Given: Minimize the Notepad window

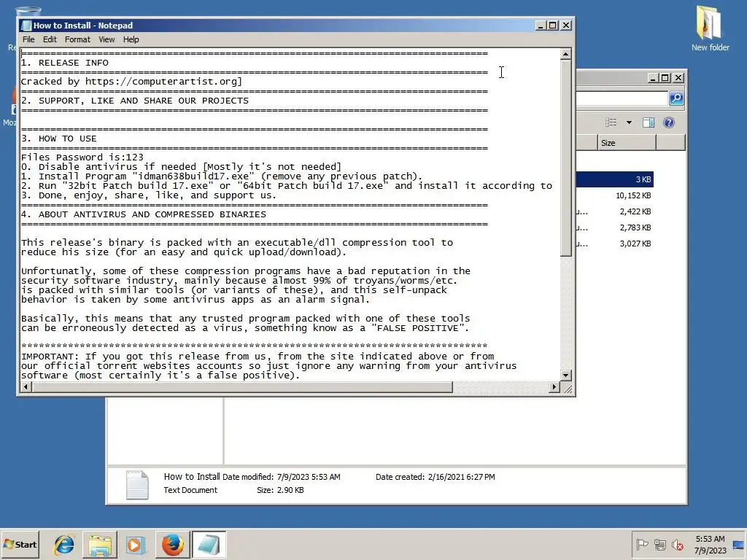Looking at the screenshot, I should click(x=541, y=26).
